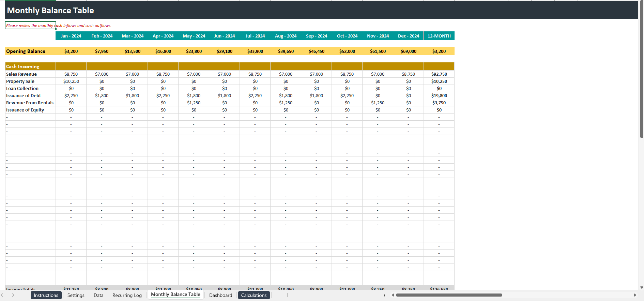The width and height of the screenshot is (644, 301).
Task: Click vertical scrollbar down arrow
Action: [x=642, y=287]
